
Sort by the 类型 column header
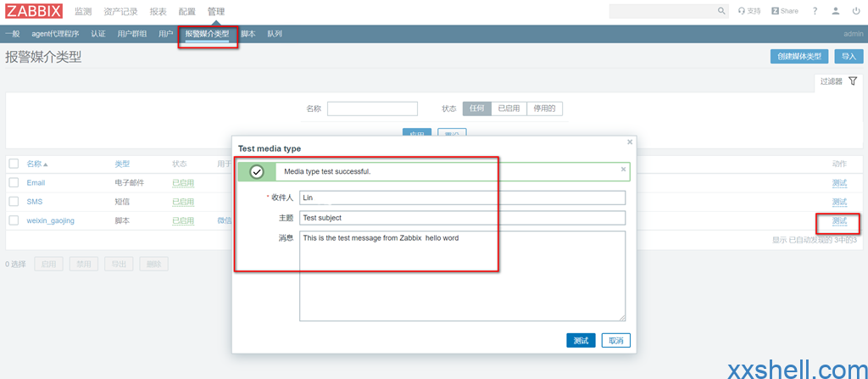(122, 164)
